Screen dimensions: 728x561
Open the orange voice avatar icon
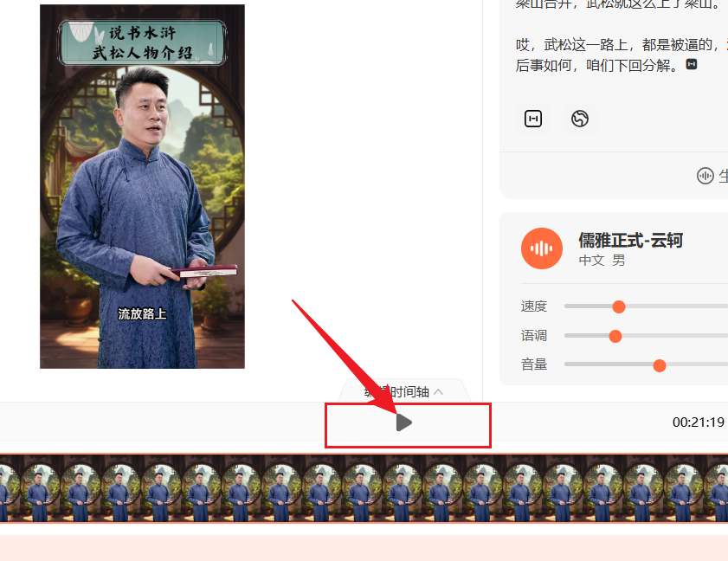coord(542,248)
